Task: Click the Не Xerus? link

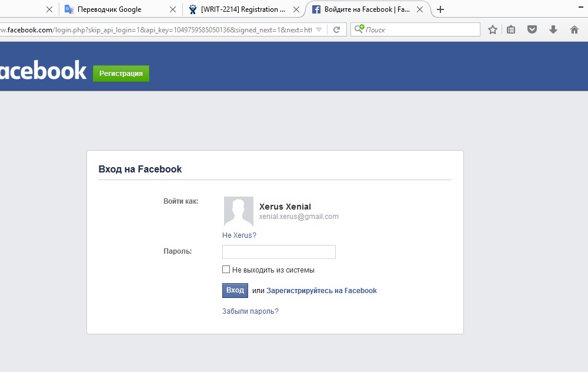Action: (239, 235)
